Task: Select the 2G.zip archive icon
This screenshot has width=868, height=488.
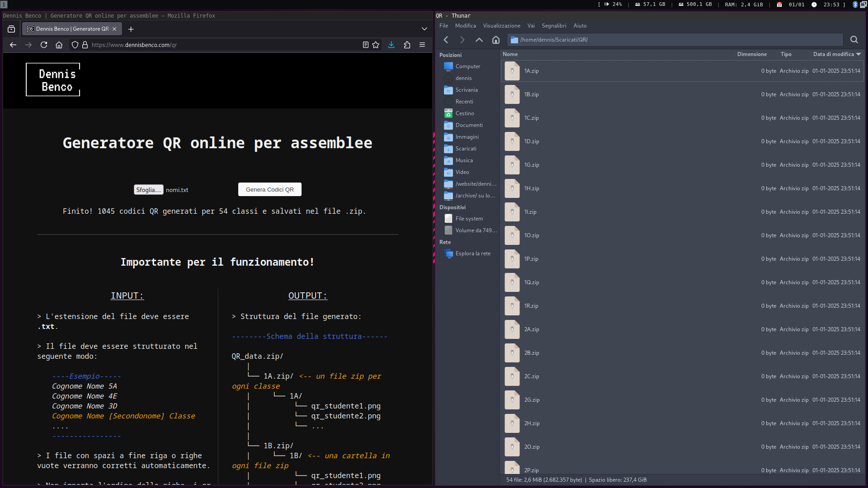Action: click(512, 400)
